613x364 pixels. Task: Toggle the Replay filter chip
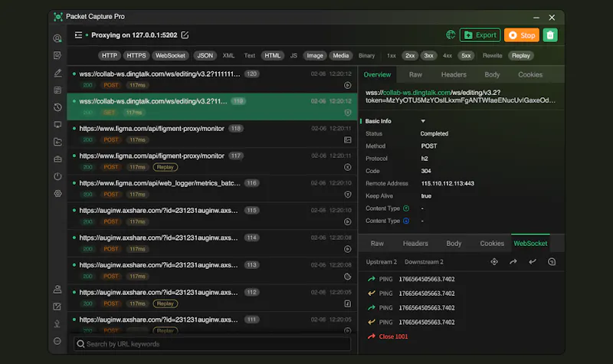(521, 55)
